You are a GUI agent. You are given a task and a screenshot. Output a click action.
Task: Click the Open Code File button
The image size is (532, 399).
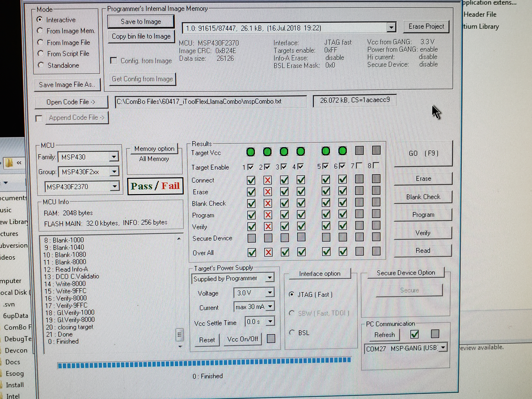[x=71, y=102]
